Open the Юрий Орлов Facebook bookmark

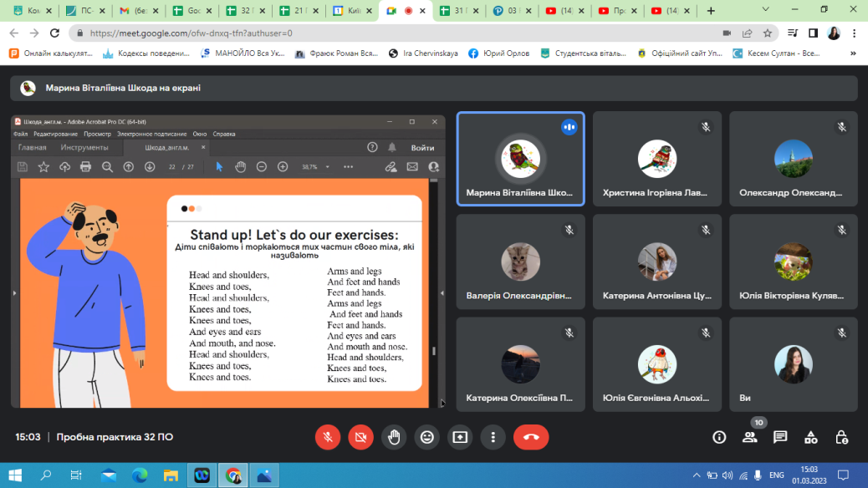coord(499,53)
